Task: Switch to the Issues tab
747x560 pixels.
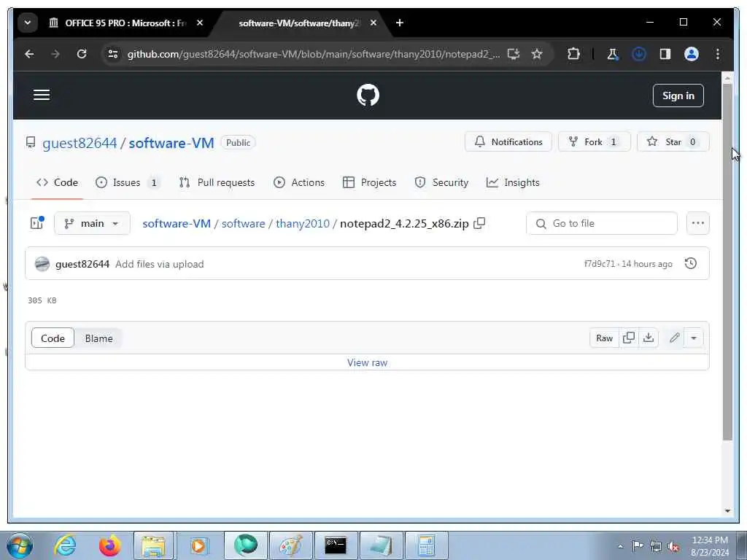Action: coord(127,182)
